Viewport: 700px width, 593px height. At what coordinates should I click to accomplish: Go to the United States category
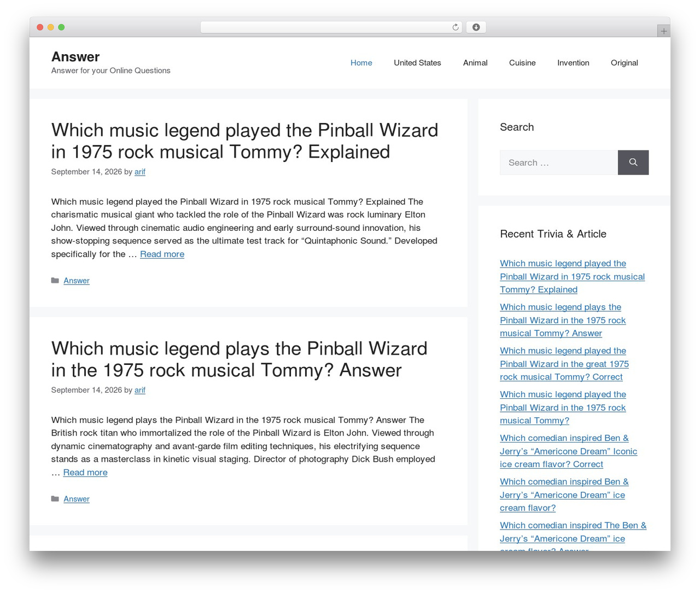[417, 63]
